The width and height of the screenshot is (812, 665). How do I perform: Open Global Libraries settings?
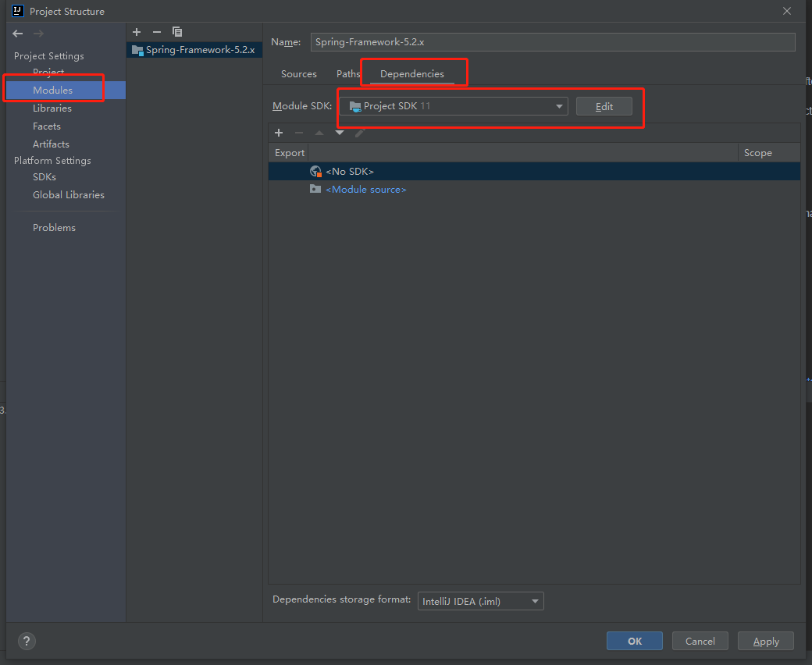[69, 194]
